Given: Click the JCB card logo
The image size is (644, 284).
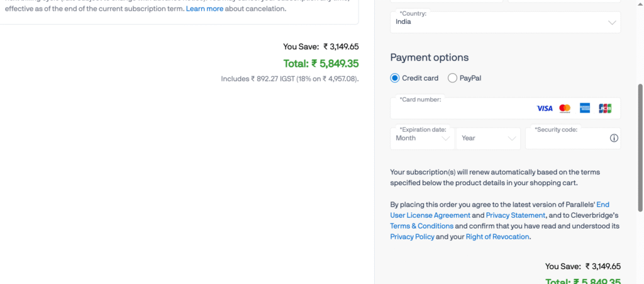Looking at the screenshot, I should [x=605, y=108].
